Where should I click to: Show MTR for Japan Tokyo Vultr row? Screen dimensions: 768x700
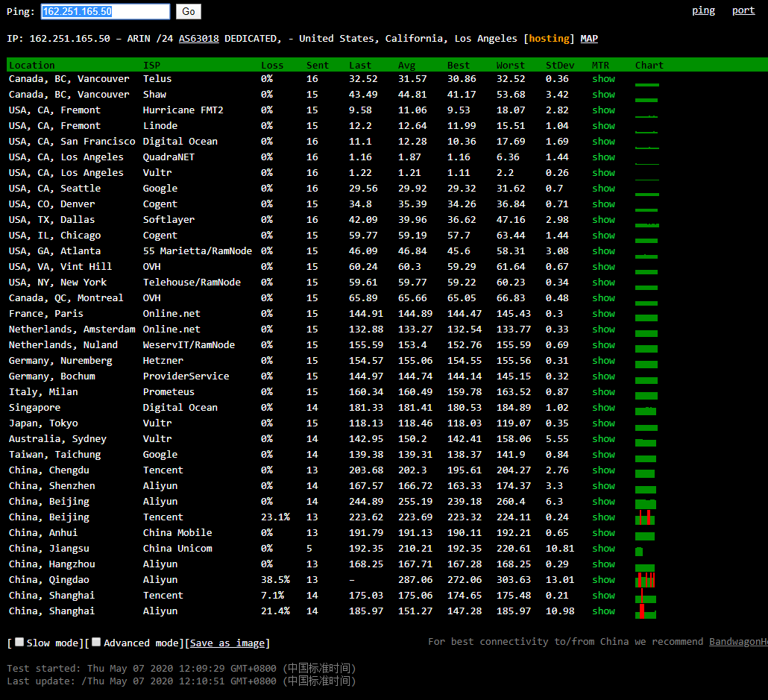[603, 423]
